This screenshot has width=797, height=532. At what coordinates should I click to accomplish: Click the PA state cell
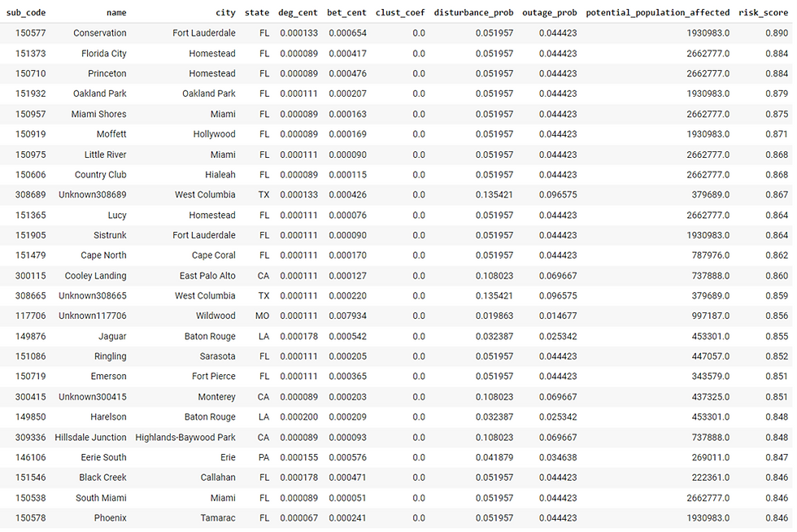tap(263, 457)
